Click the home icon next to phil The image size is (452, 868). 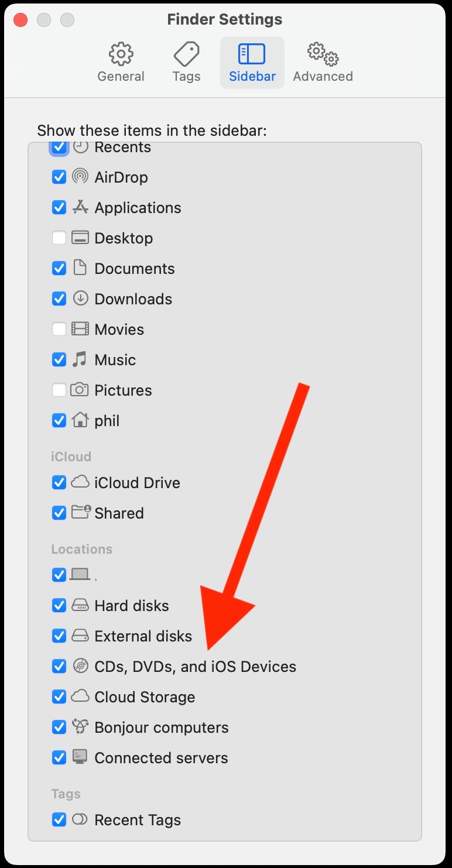80,420
